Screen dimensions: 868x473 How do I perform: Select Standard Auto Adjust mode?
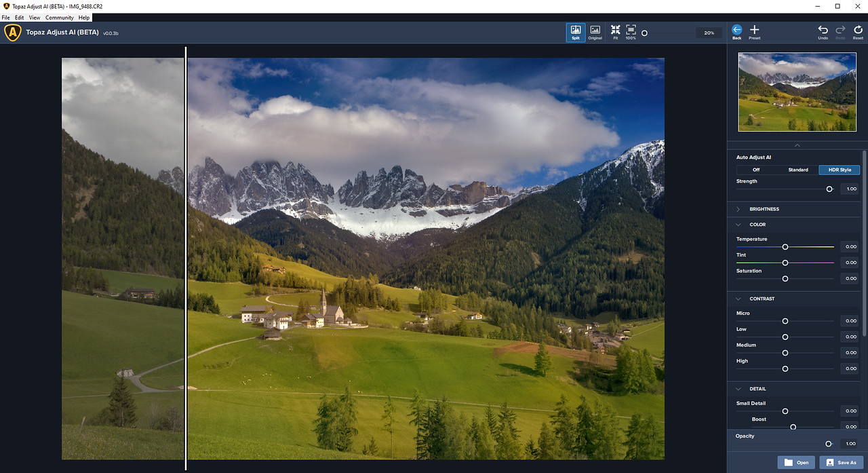pos(797,170)
